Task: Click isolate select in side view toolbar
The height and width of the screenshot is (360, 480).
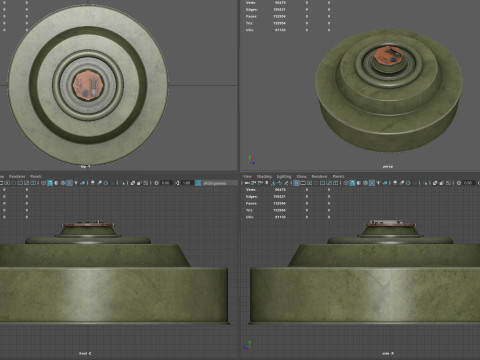Action: [x=425, y=183]
